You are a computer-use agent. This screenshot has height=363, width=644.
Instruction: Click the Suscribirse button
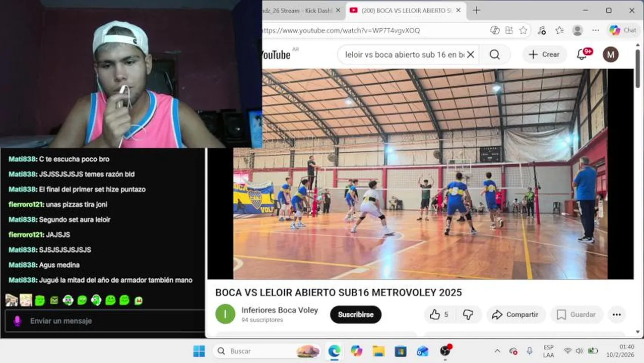(x=356, y=315)
